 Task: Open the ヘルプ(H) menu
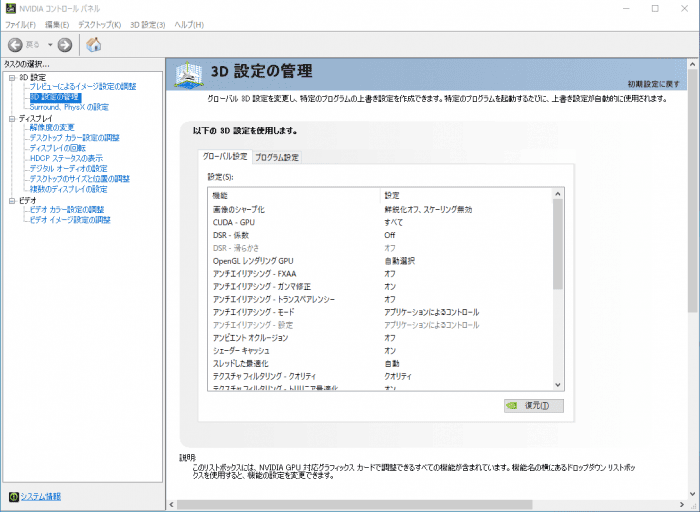189,25
